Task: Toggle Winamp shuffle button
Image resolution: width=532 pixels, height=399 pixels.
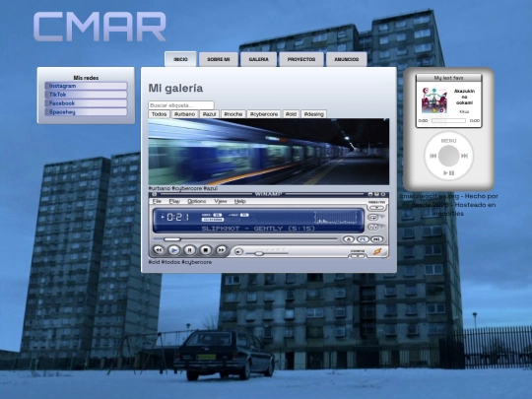Action: (373, 227)
